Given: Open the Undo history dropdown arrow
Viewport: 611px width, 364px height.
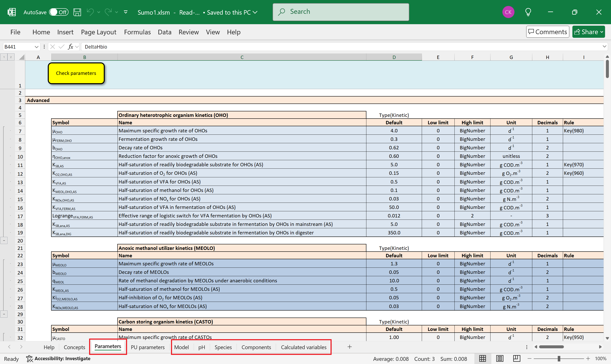Looking at the screenshot, I should pyautogui.click(x=99, y=12).
